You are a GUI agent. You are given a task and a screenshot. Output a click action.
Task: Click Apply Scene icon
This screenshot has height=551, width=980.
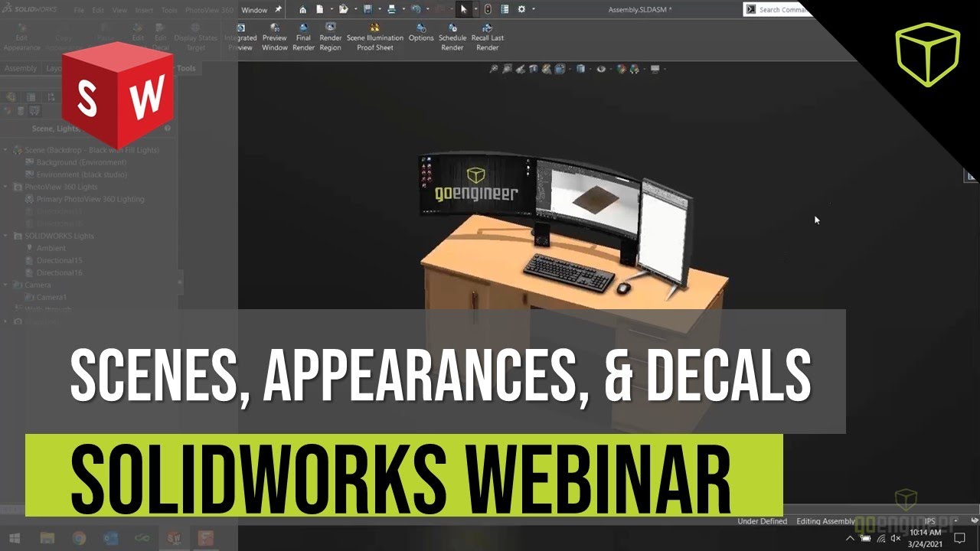[x=634, y=68]
